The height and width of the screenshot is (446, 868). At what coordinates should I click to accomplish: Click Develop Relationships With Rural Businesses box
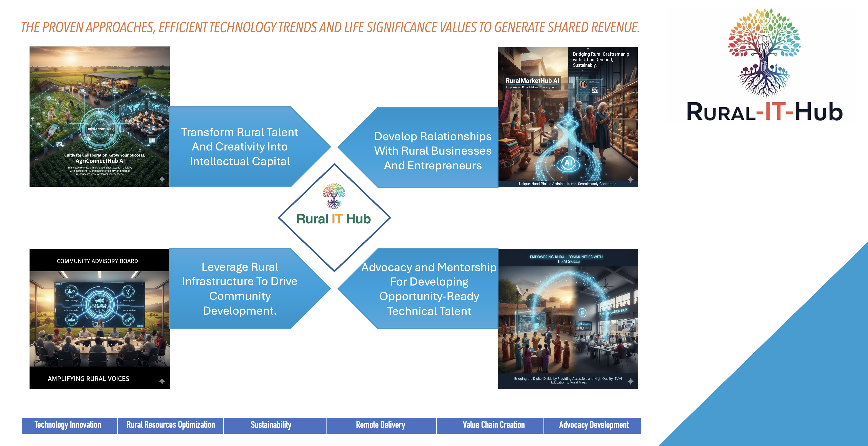[432, 151]
